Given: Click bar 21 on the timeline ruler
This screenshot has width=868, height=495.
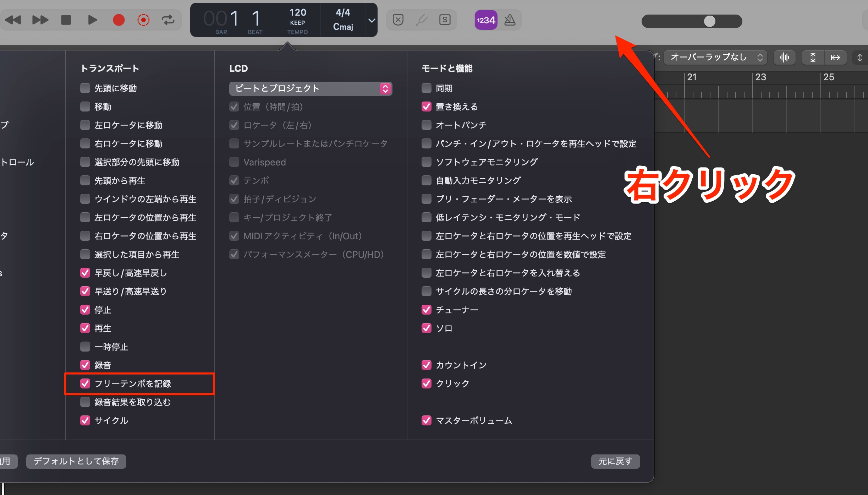Looking at the screenshot, I should click(692, 77).
